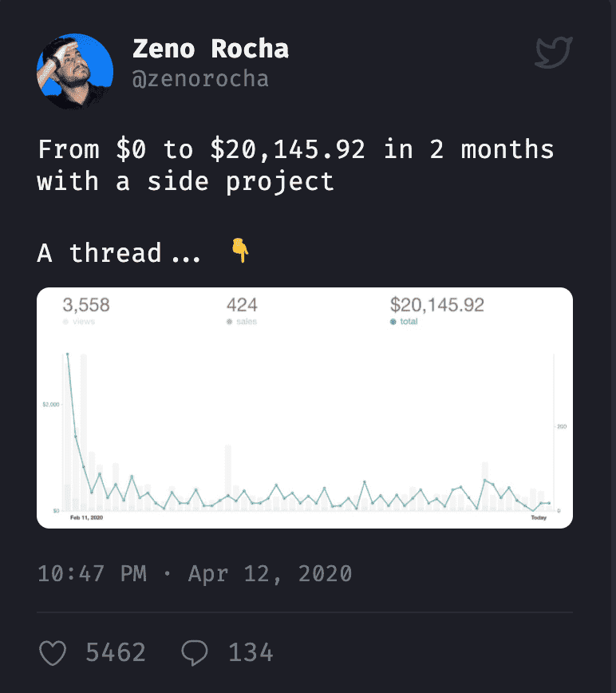Click the tweet headline text
616x693 pixels.
tap(295, 165)
